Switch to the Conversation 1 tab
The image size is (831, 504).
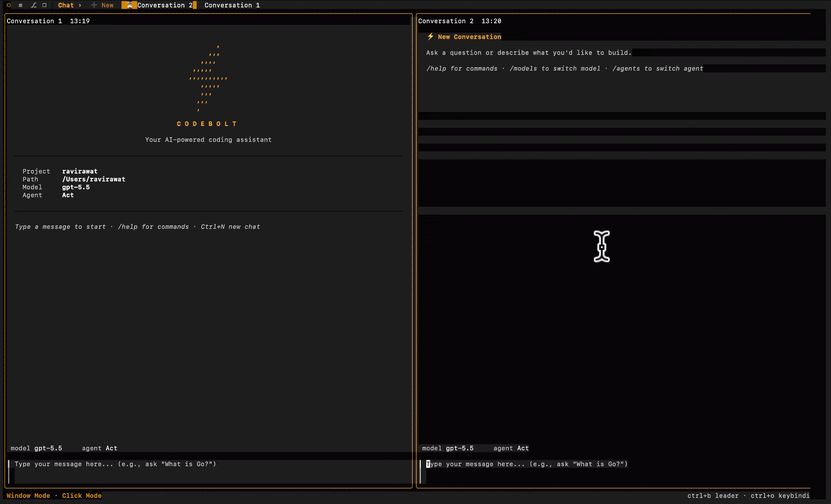click(x=232, y=5)
